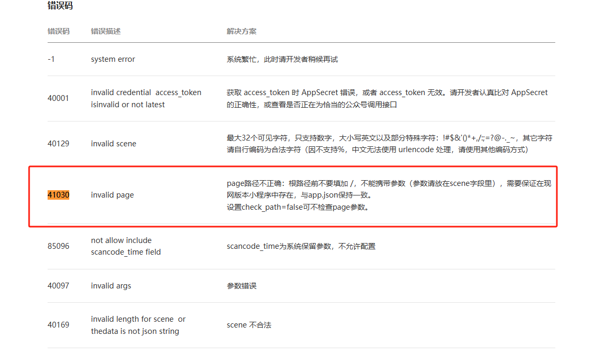Click the 85096 error code
The image size is (596, 364).
click(x=58, y=246)
